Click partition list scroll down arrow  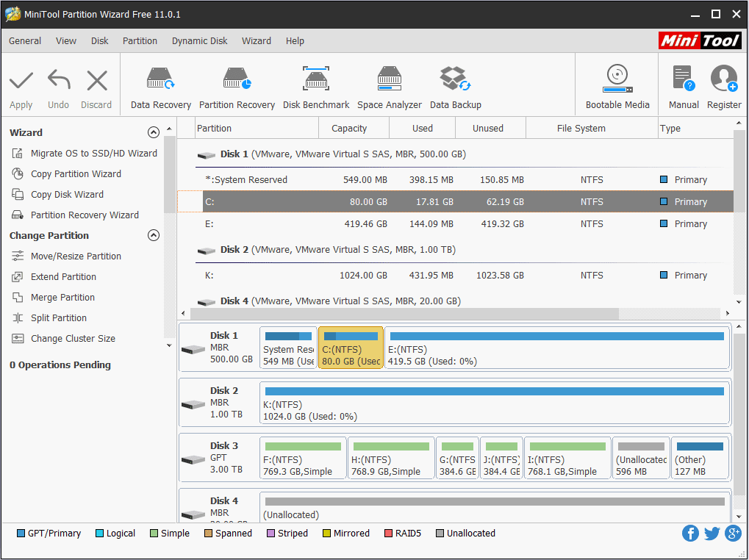pos(739,302)
